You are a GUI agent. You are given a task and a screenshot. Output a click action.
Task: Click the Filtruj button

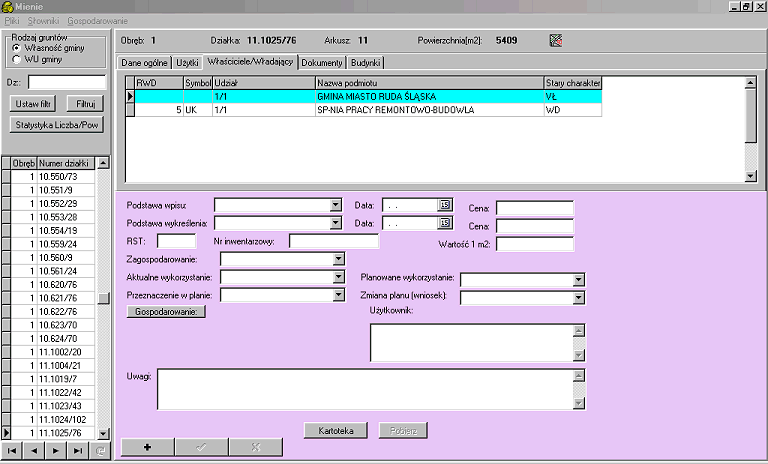[85, 104]
